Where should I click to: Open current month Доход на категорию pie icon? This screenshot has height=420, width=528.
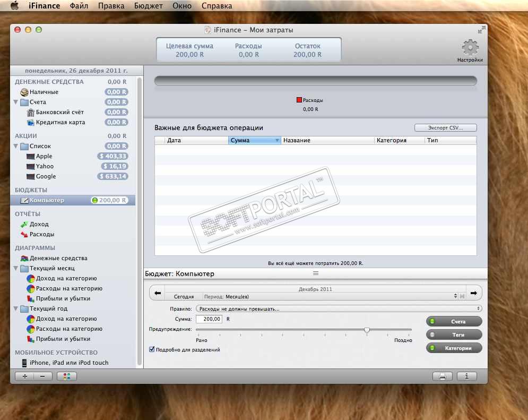pos(31,279)
